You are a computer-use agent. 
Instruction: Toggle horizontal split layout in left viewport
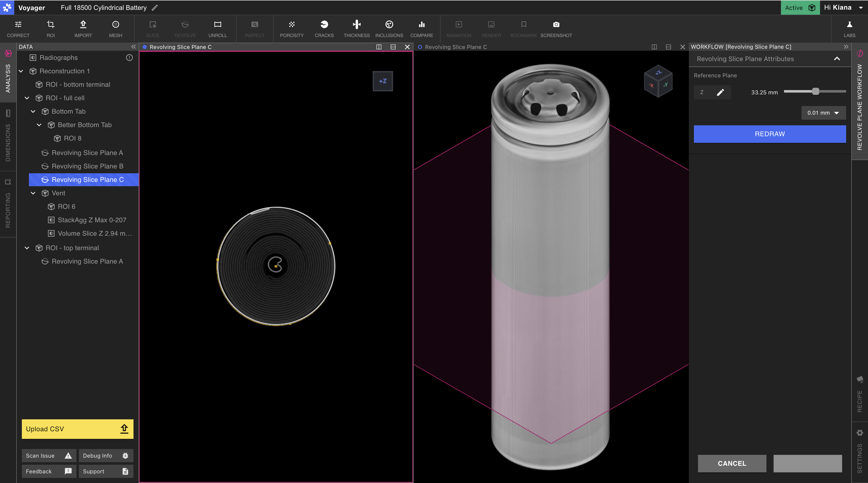[393, 47]
